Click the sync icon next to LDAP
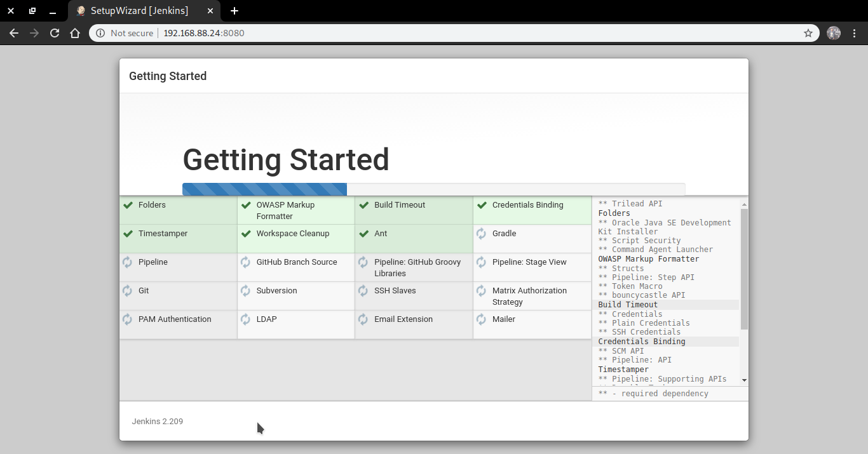The height and width of the screenshot is (454, 868). (x=246, y=319)
